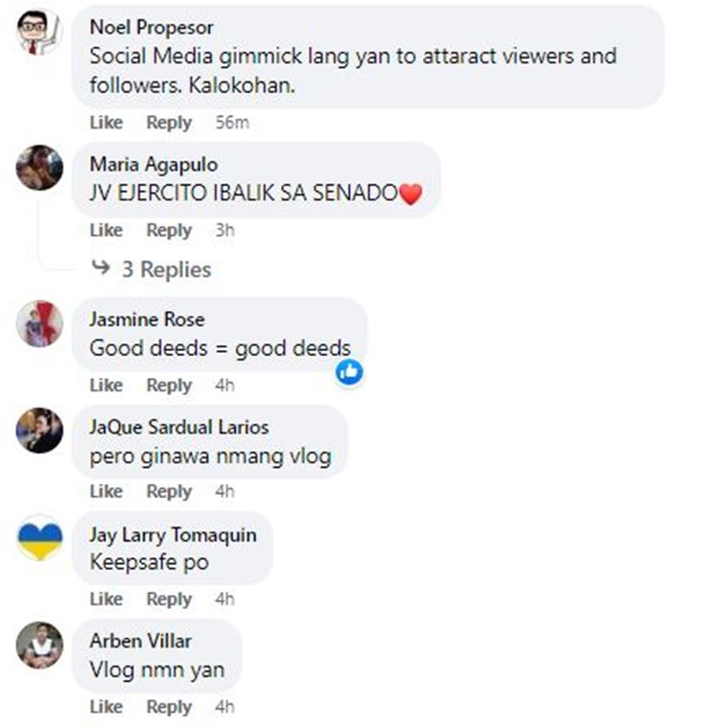Click the 56m timestamp on Noel's comment
This screenshot has width=719, height=728.
pyautogui.click(x=232, y=123)
